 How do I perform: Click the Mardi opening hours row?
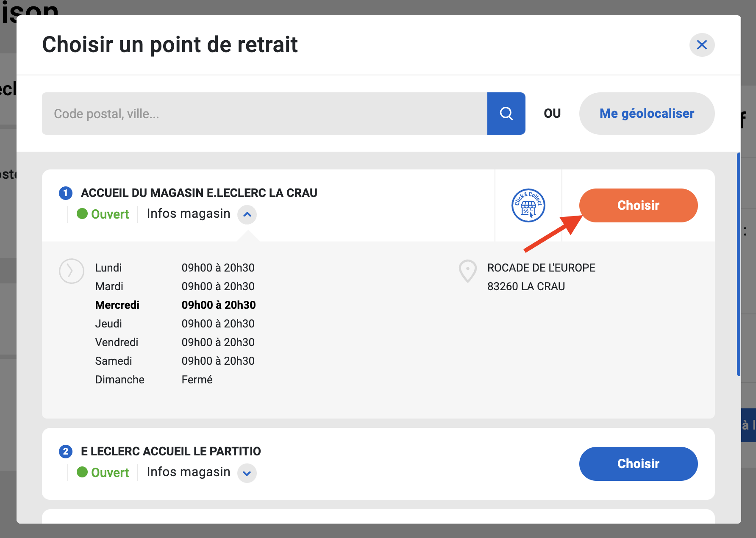coord(175,286)
